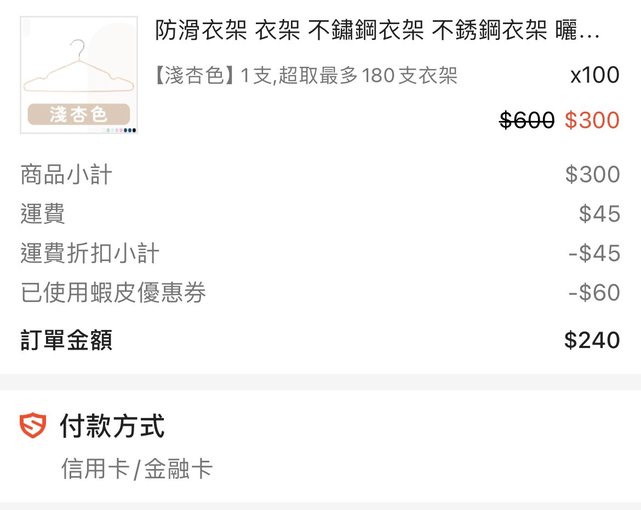Tap the 淺杏色 color label on thumbnail
641x510 pixels.
pos(78,114)
